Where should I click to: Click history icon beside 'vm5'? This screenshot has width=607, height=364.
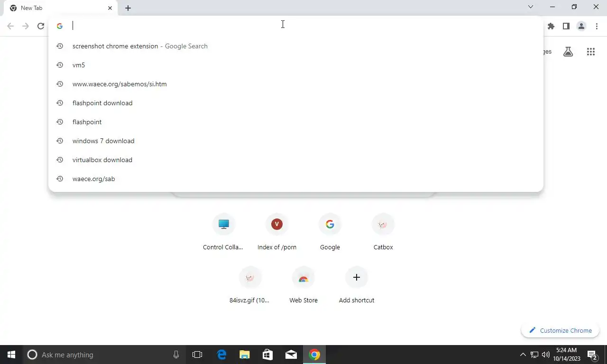point(60,65)
